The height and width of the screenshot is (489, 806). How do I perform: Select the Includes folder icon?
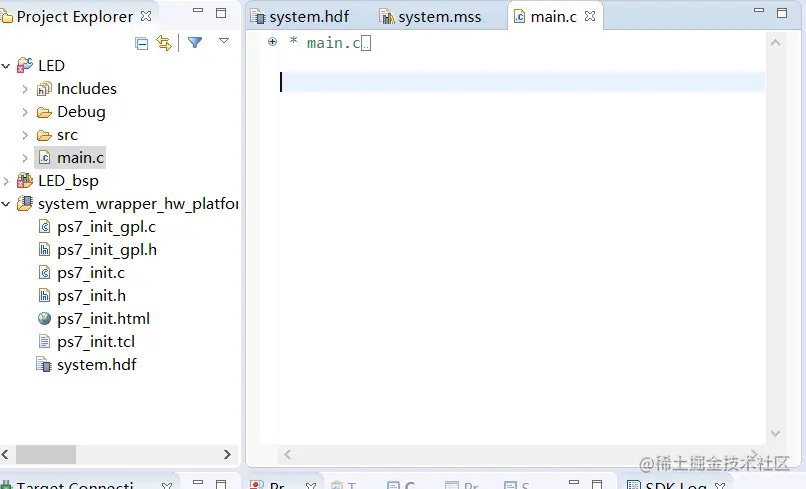pyautogui.click(x=44, y=89)
